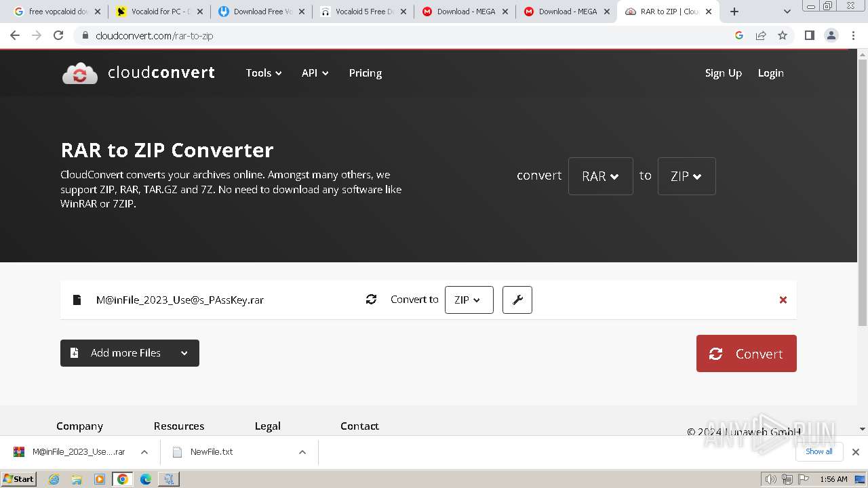Open the media player taskbar icon

[100, 479]
